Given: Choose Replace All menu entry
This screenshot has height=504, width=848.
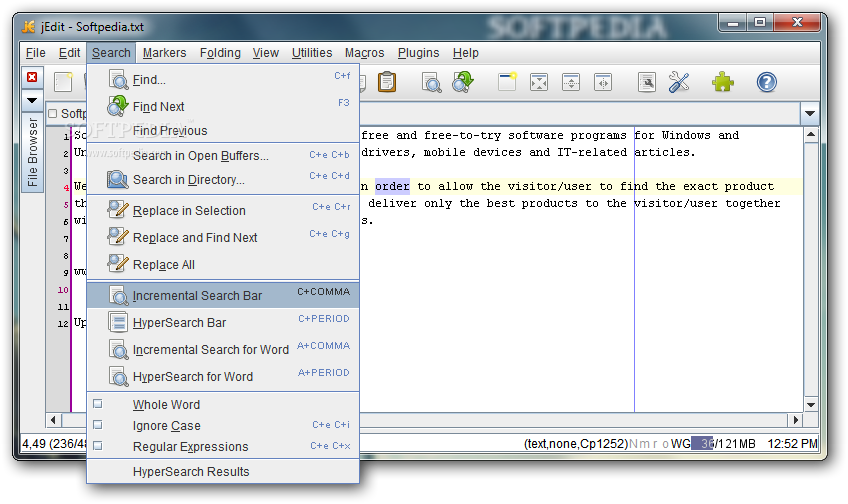Looking at the screenshot, I should click(223, 264).
